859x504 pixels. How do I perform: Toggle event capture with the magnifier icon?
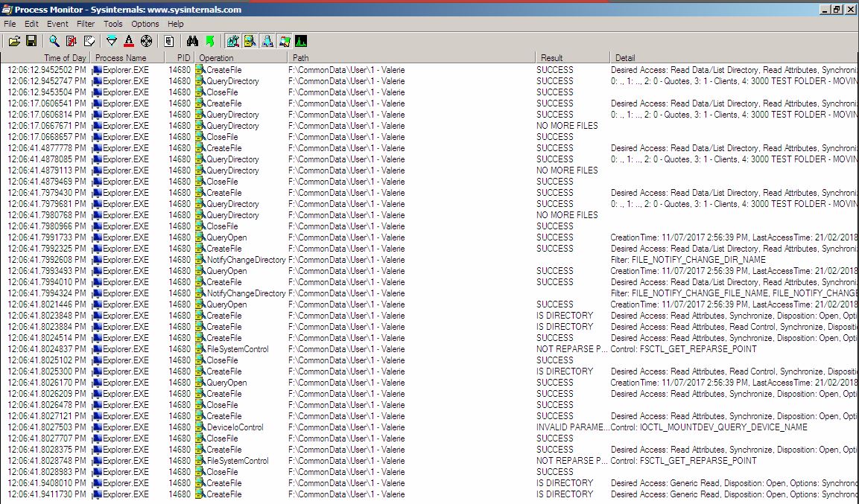click(54, 41)
